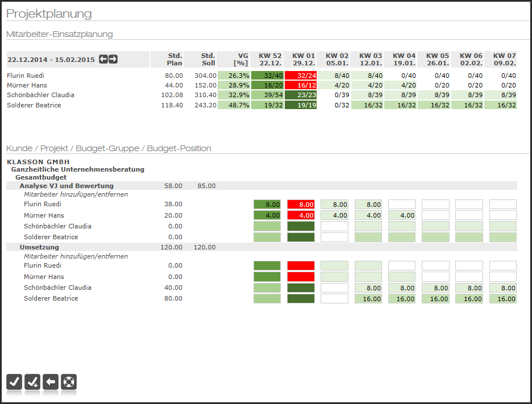Go to next date range arrow
Screen dimensions: 532x404
click(113, 59)
